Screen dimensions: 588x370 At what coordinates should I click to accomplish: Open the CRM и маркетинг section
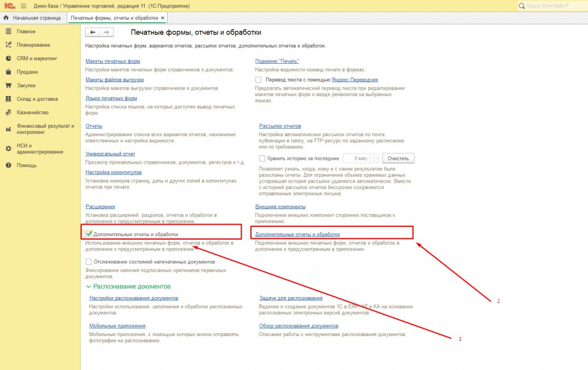click(37, 59)
